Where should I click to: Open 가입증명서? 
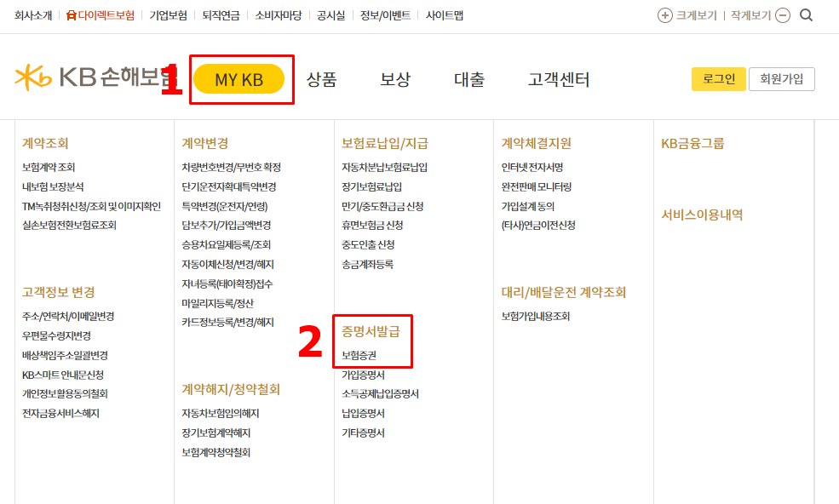click(x=364, y=375)
